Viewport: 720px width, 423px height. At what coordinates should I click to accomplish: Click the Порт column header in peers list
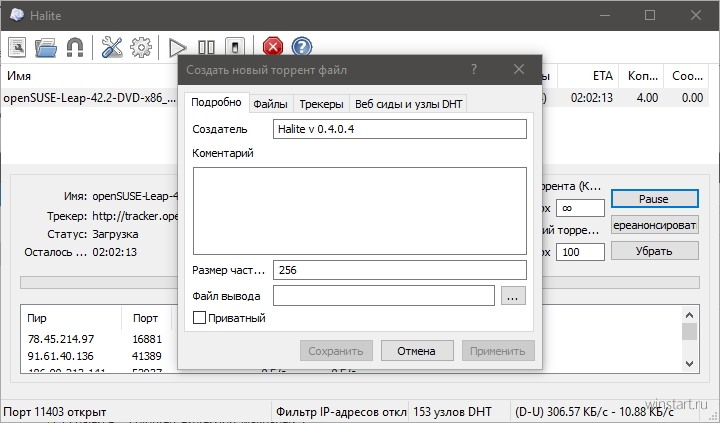147,318
